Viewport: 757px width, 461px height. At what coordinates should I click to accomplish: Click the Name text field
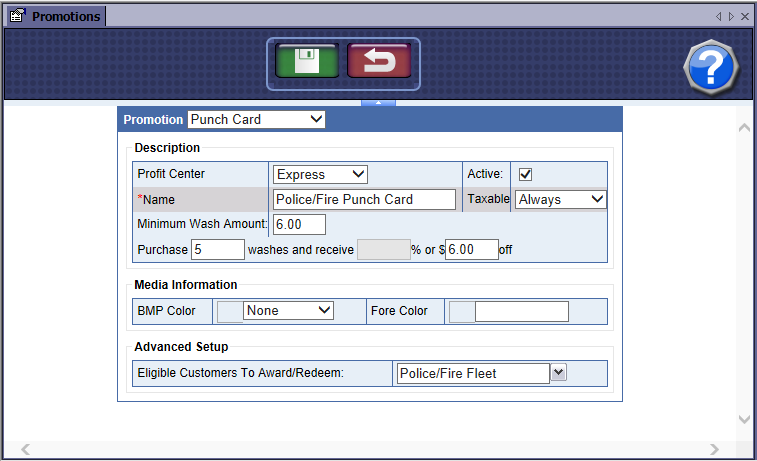pos(364,199)
